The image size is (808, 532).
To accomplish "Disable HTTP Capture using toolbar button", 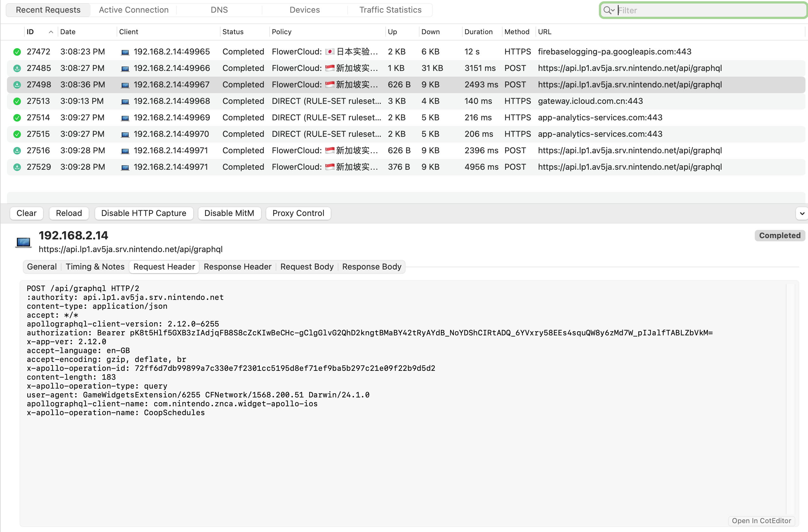I will (144, 213).
